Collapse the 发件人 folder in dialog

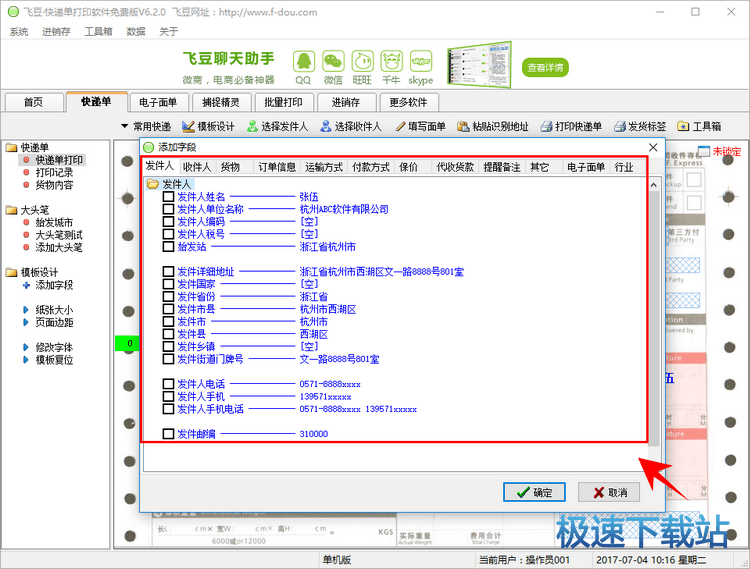coord(153,184)
